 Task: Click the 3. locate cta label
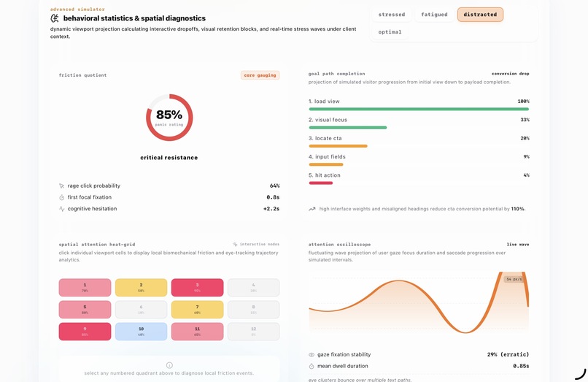[x=325, y=138]
